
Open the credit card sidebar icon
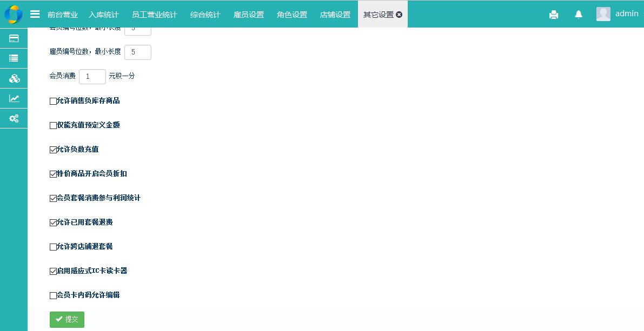(14, 38)
